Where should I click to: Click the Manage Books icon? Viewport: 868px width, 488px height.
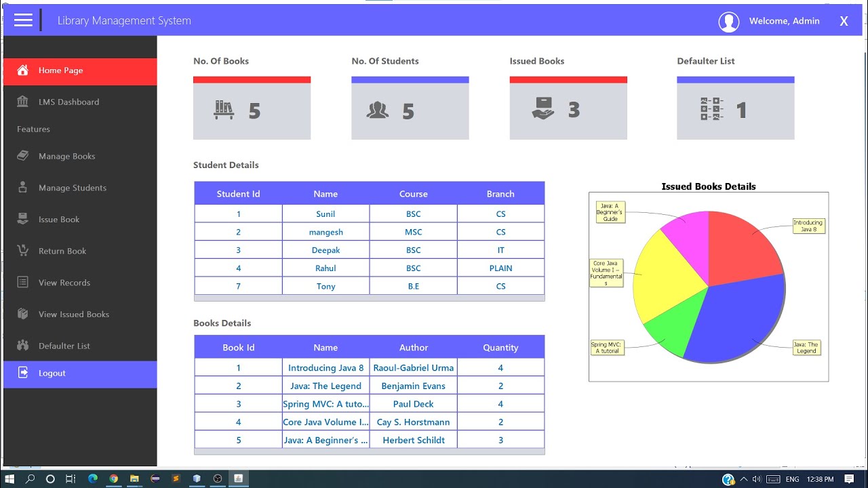click(x=23, y=156)
